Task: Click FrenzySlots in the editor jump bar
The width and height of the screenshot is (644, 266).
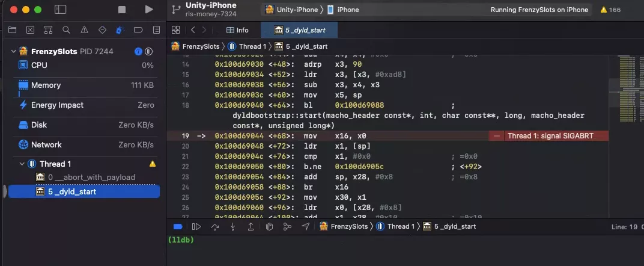Action: click(195, 46)
